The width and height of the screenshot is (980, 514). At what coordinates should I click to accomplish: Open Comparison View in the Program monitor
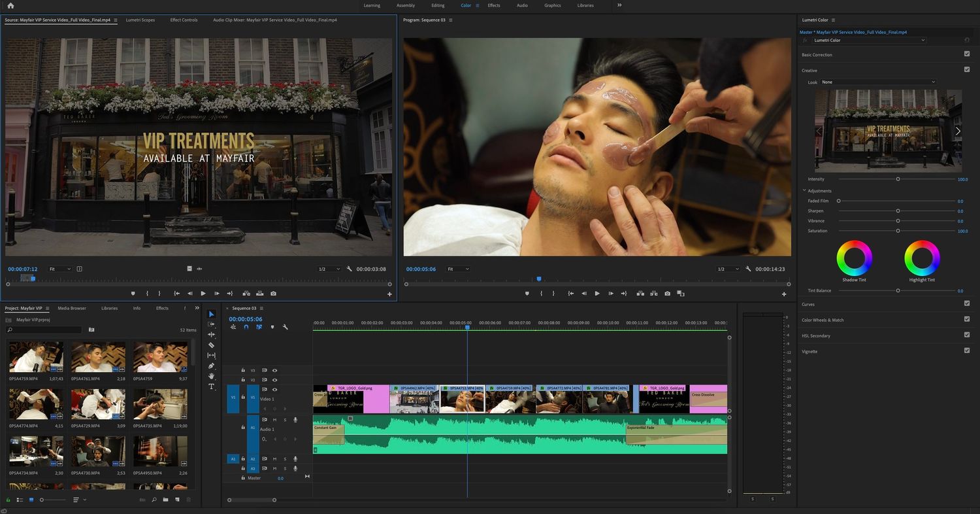pos(681,294)
